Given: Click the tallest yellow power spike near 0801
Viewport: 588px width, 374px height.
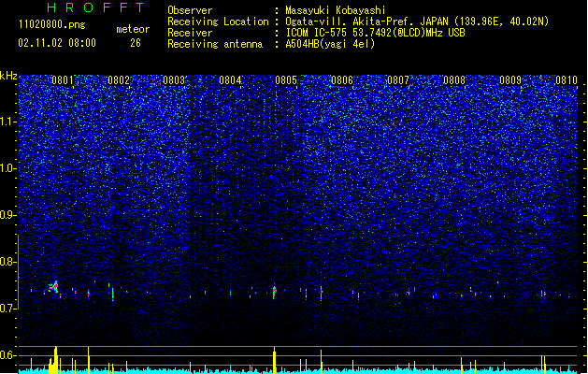Looking at the screenshot, I should pyautogui.click(x=56, y=360).
